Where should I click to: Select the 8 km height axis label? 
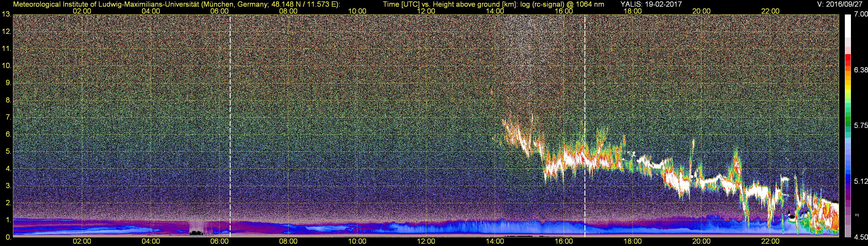[x=9, y=100]
